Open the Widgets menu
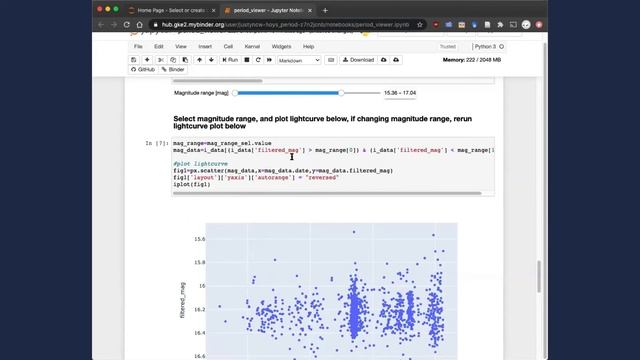Image resolution: width=640 pixels, height=360 pixels. (282, 47)
